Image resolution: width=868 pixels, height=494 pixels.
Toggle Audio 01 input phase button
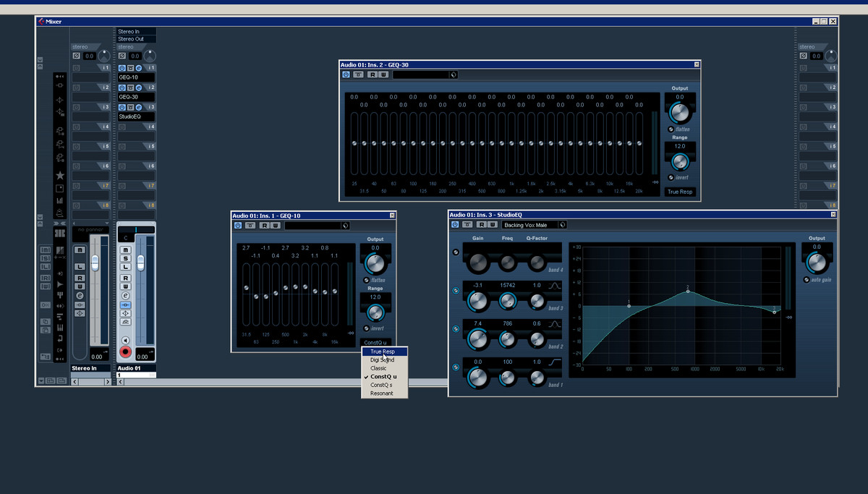122,56
